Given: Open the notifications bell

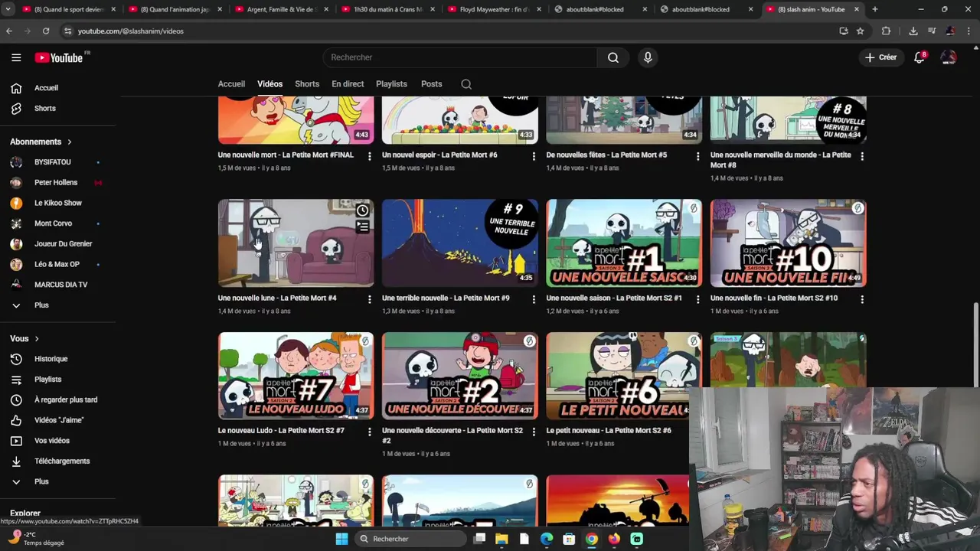Looking at the screenshot, I should (x=920, y=57).
